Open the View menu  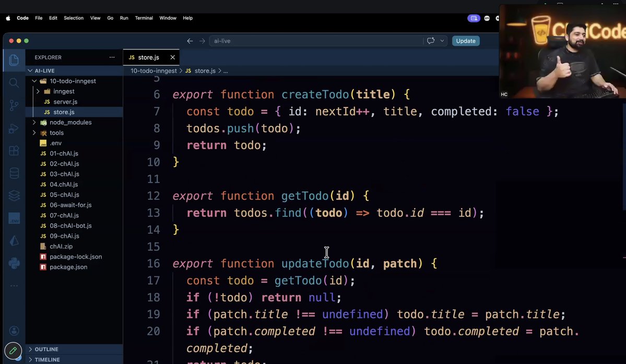point(95,18)
